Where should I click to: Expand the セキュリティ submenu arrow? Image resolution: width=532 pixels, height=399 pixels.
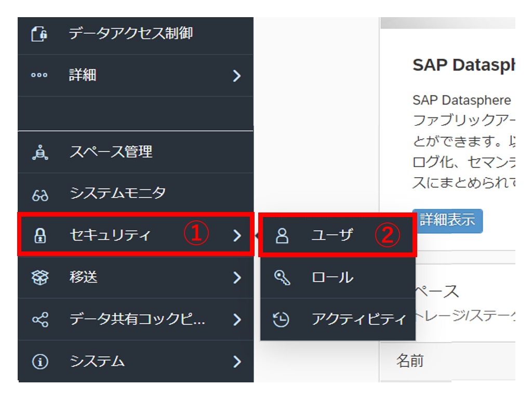tap(237, 236)
